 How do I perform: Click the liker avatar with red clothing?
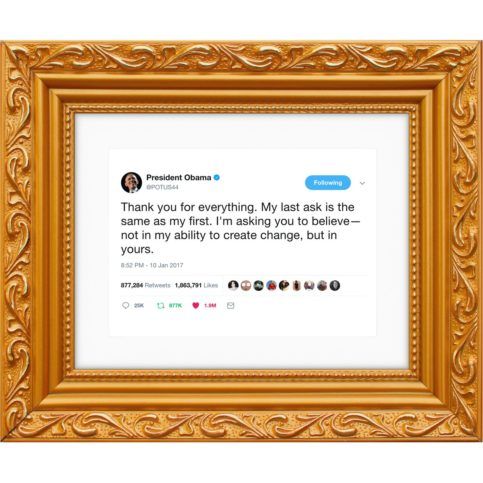pyautogui.click(x=271, y=286)
